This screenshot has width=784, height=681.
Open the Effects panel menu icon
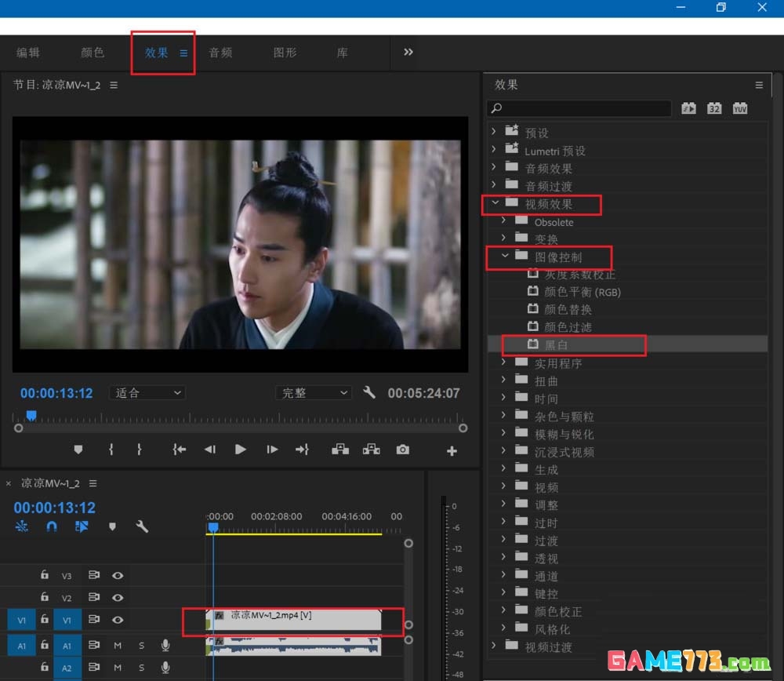click(x=759, y=85)
